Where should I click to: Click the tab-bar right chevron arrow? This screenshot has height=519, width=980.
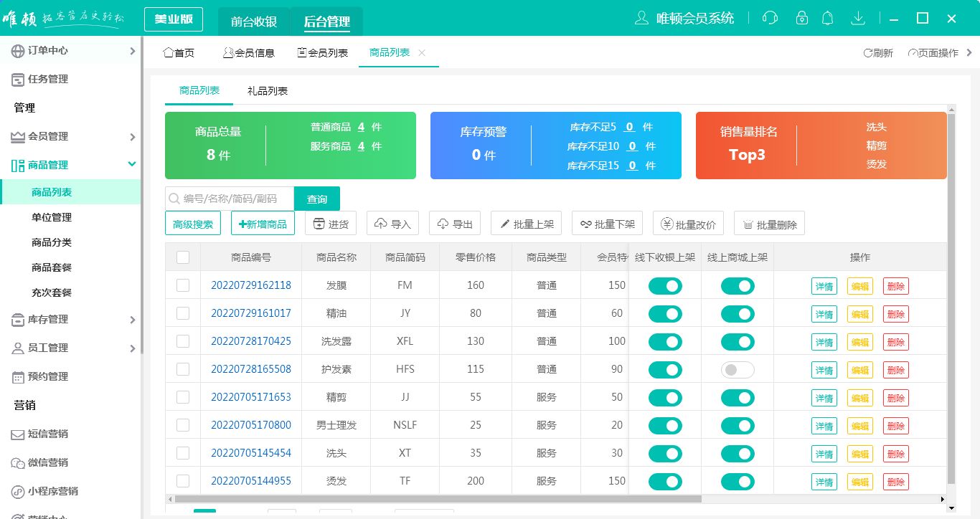point(969,52)
